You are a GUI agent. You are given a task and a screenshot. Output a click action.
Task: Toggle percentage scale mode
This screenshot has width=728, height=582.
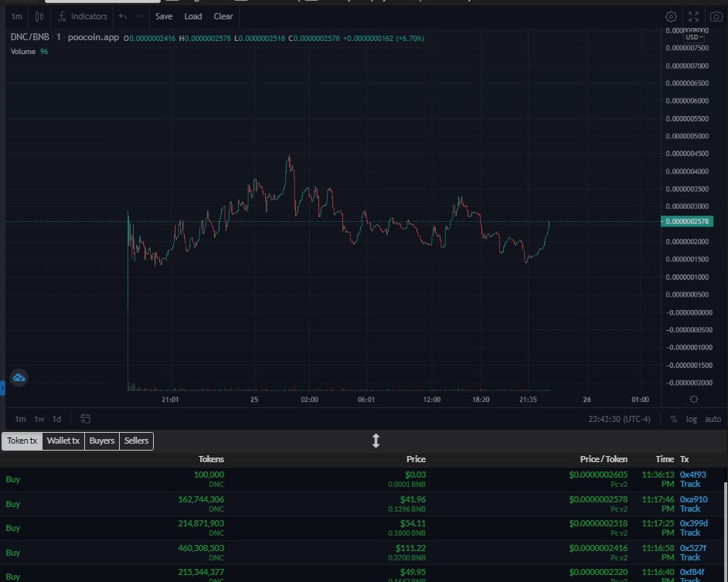coord(674,419)
